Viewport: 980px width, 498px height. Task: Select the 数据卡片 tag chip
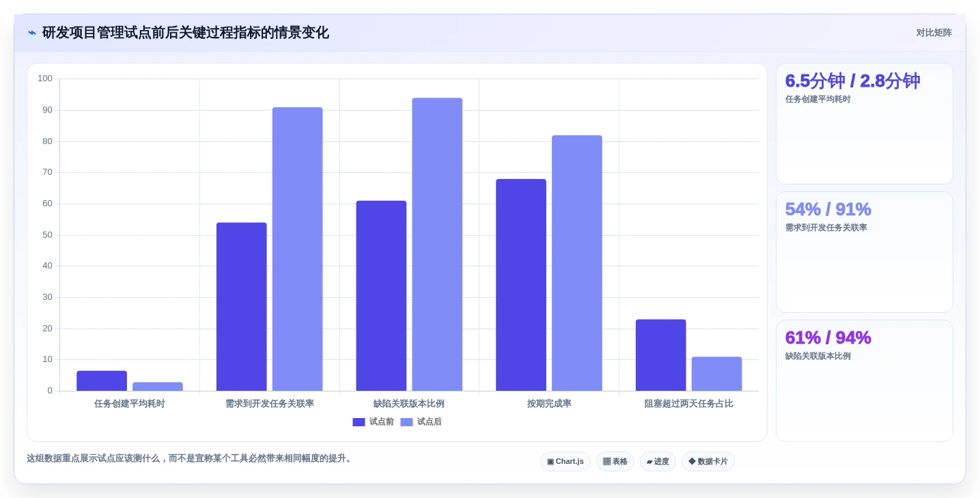tap(708, 462)
